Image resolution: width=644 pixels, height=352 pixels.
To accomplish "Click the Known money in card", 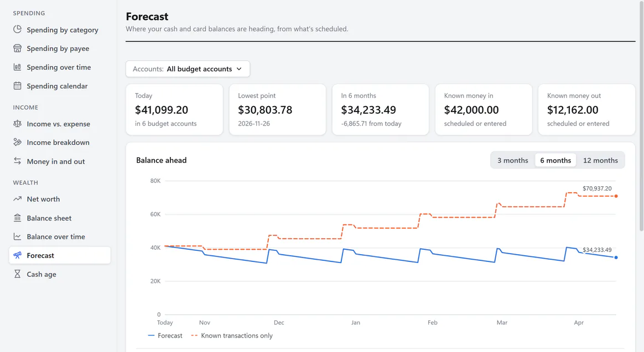I will 484,109.
